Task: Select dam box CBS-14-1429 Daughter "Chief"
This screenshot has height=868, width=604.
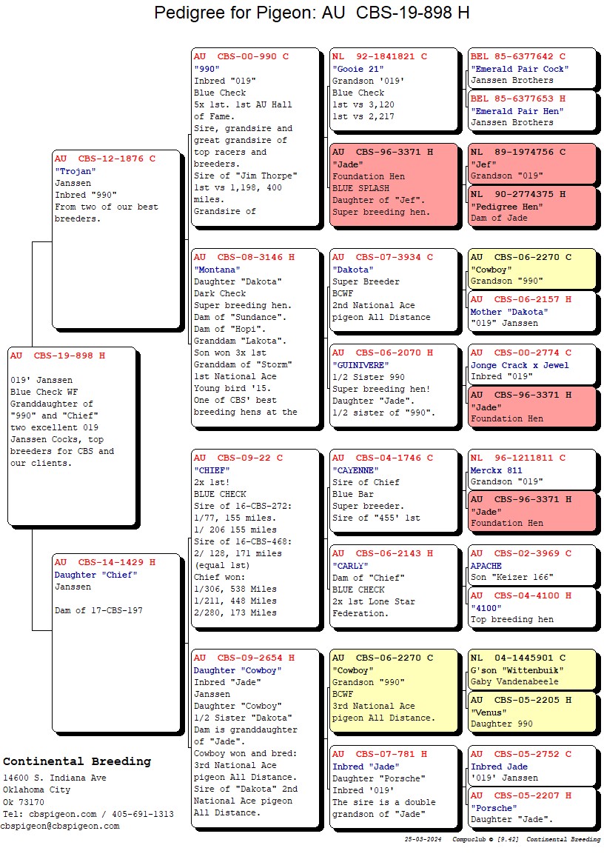Action: (116, 642)
